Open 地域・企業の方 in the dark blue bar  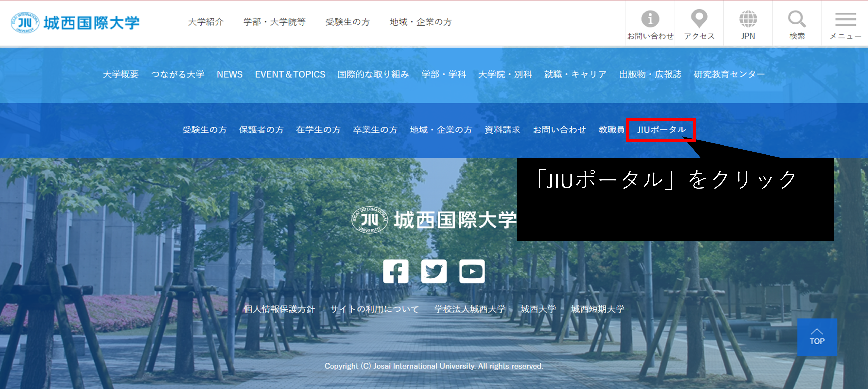441,130
